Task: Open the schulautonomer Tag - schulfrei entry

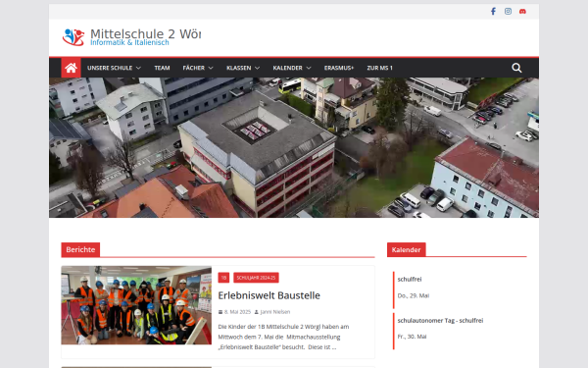Action: (x=440, y=321)
